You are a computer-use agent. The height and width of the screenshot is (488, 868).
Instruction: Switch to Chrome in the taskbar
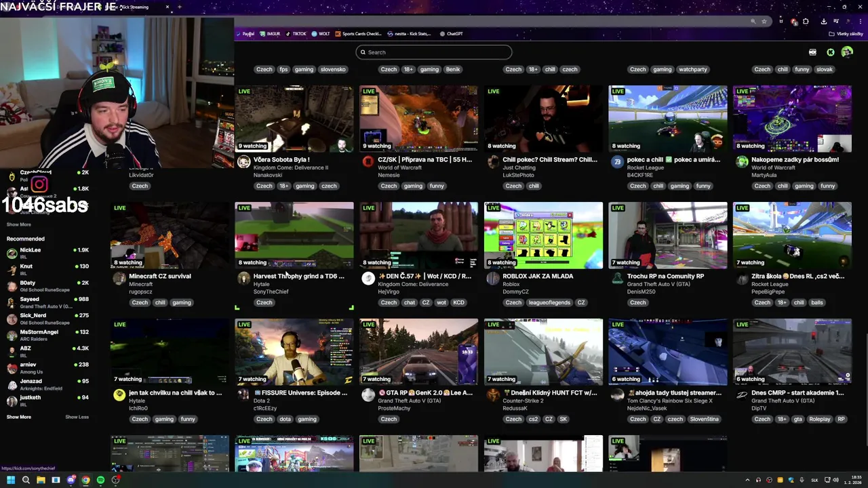(85, 480)
